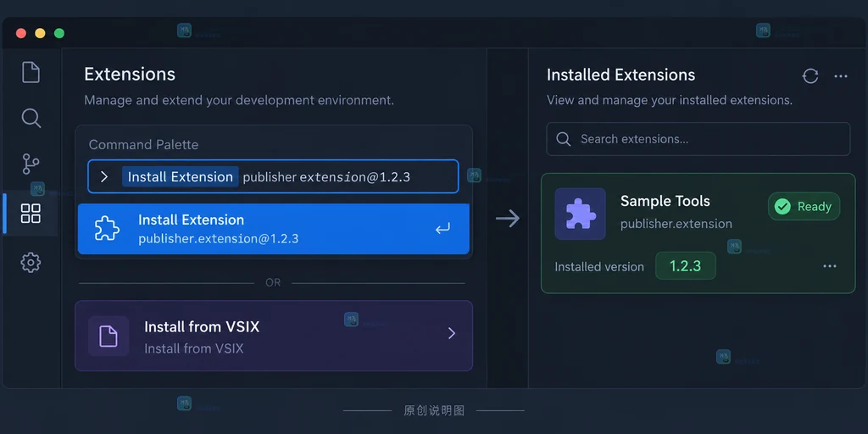Image resolution: width=868 pixels, height=434 pixels.
Task: Select the Extensions grid icon in sidebar
Action: tap(31, 213)
